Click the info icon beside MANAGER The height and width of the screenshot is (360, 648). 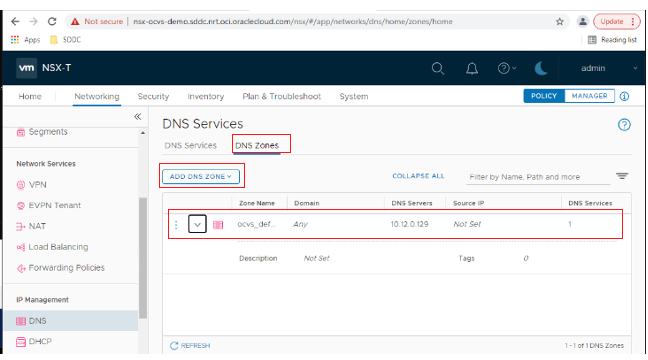(624, 96)
